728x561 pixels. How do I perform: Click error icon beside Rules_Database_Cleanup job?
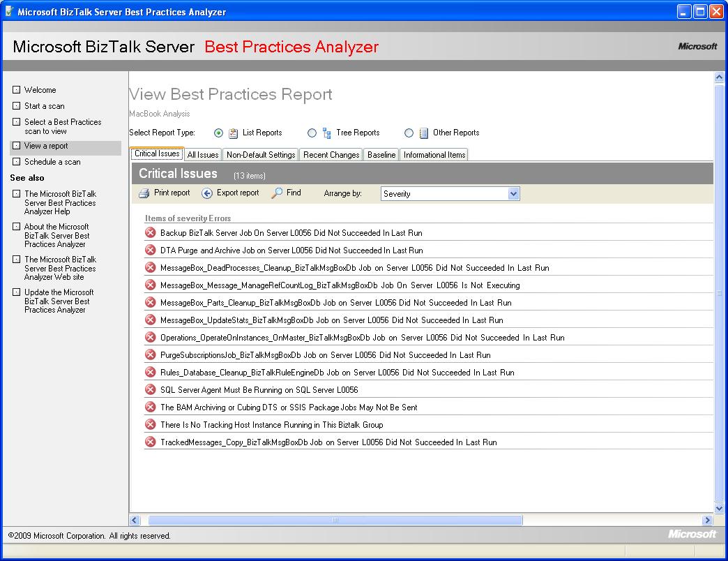[151, 372]
